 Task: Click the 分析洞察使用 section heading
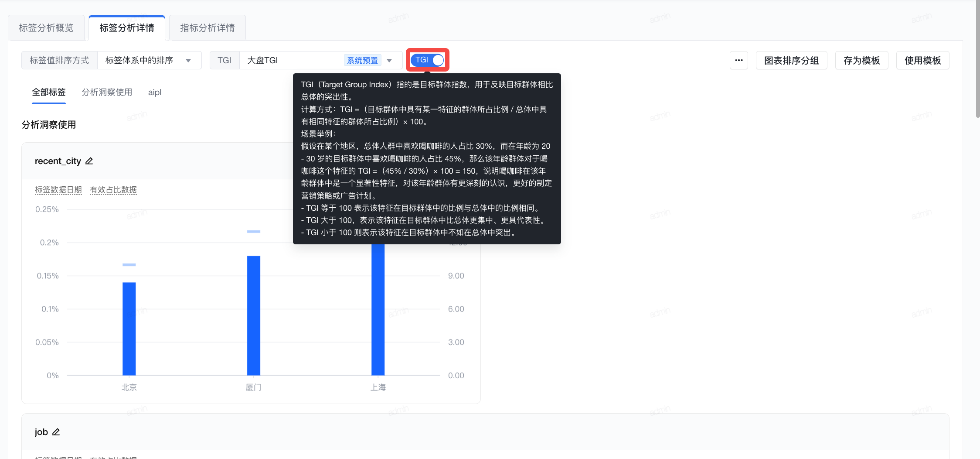pos(49,125)
